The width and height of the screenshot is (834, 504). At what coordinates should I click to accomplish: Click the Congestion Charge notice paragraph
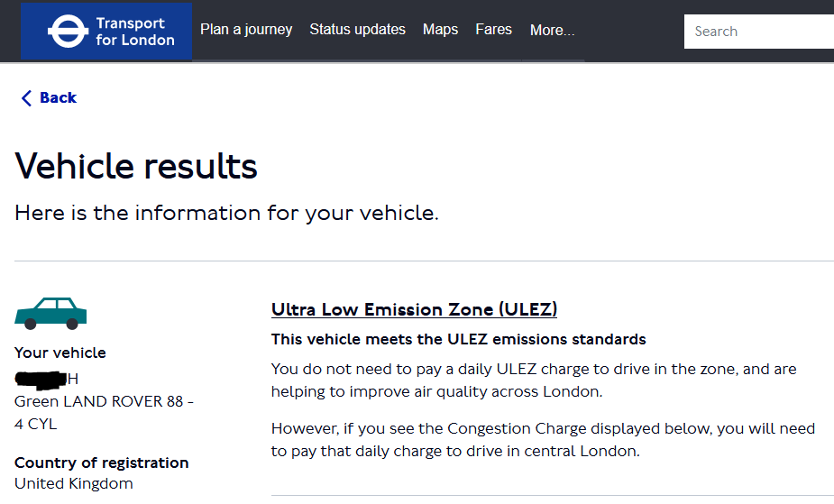pos(543,440)
